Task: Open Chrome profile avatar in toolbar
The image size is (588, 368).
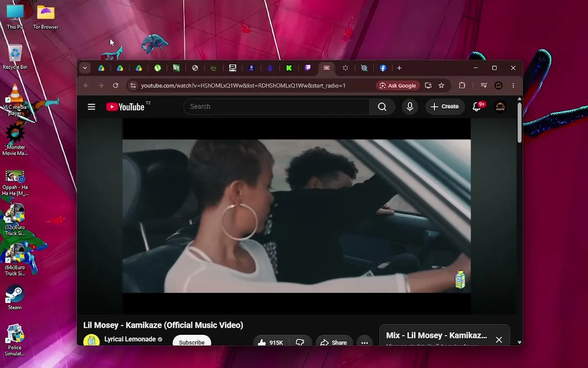Action: pos(498,86)
